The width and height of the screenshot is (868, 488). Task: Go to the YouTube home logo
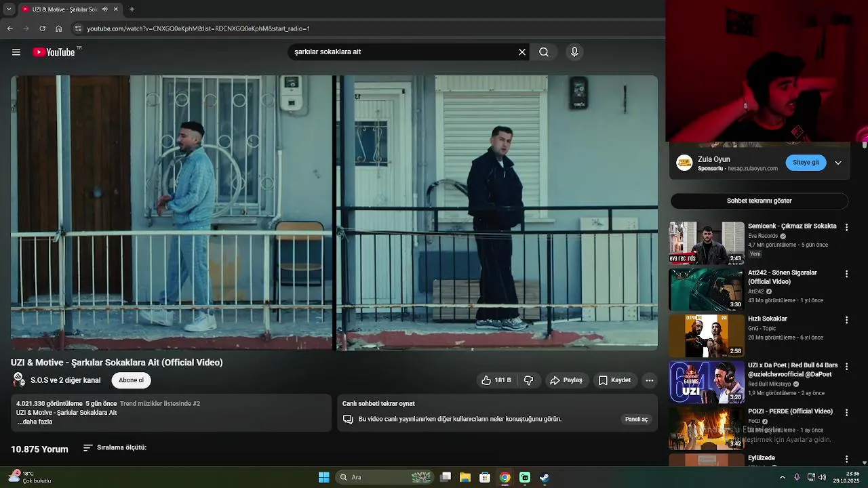54,52
